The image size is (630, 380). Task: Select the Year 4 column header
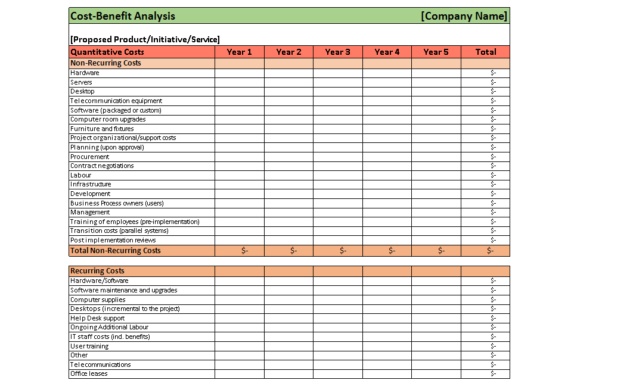387,52
